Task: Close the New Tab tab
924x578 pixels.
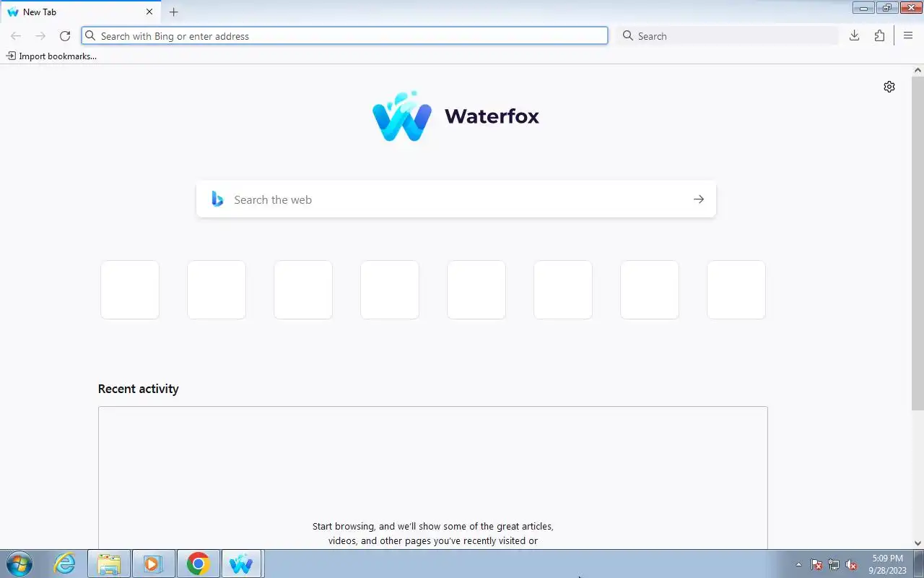Action: (149, 12)
